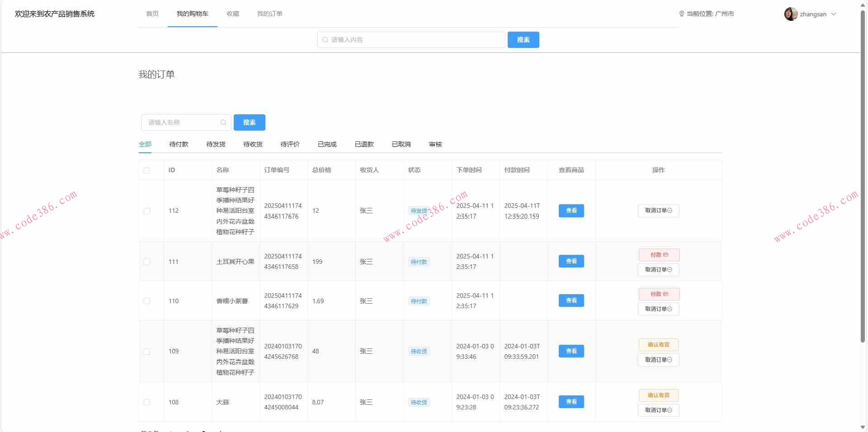Expand the zhangsan user dropdown arrow
868x432 pixels.
coord(834,14)
